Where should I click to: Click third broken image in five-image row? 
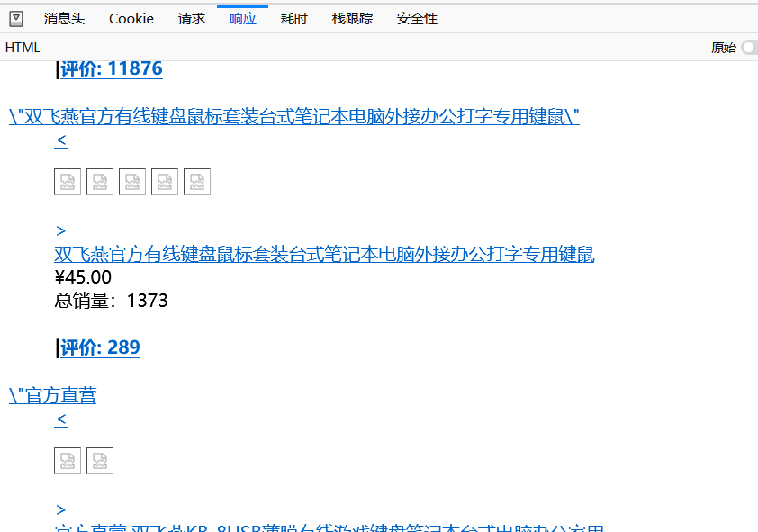tap(132, 182)
